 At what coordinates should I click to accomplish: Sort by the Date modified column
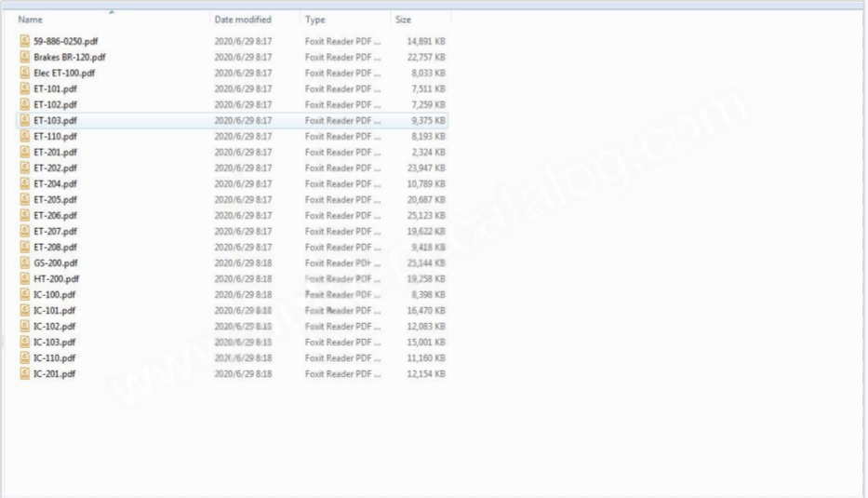click(x=243, y=20)
